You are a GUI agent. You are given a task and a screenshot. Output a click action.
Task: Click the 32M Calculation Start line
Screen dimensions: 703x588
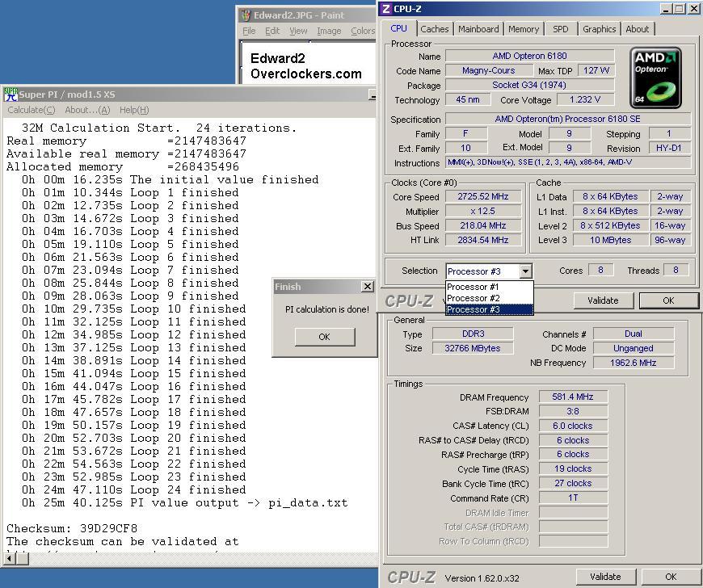[x=159, y=128]
